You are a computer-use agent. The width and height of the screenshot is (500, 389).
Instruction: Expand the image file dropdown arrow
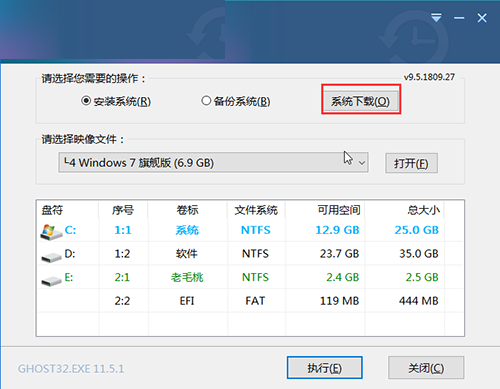pos(362,163)
